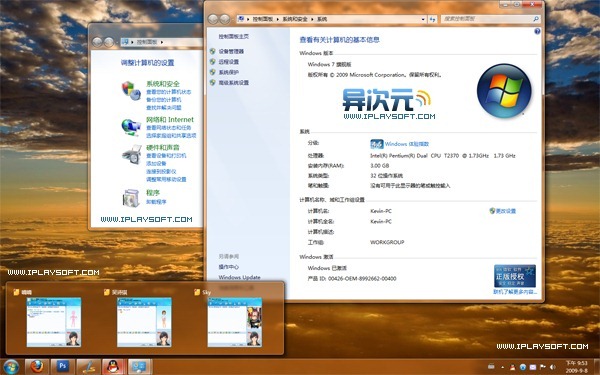Show hidden tray icons arrow
Viewport: 600px width, 375px height.
502,367
